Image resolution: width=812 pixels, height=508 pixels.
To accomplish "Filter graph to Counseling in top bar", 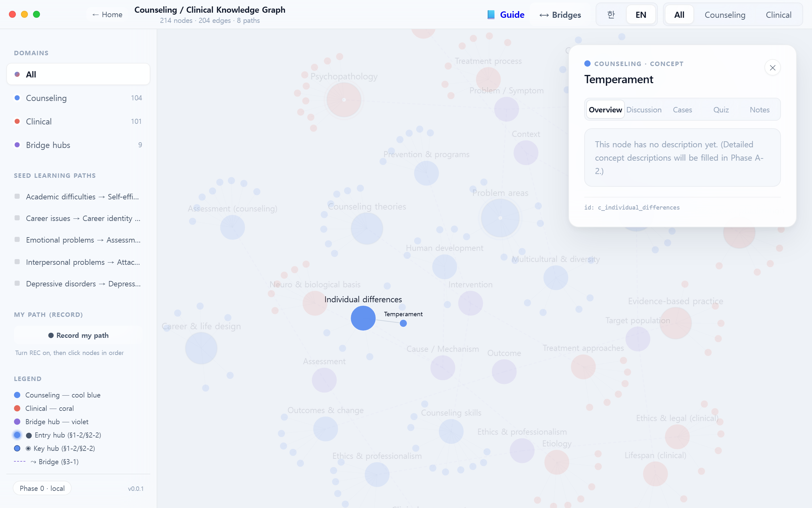I will point(725,15).
